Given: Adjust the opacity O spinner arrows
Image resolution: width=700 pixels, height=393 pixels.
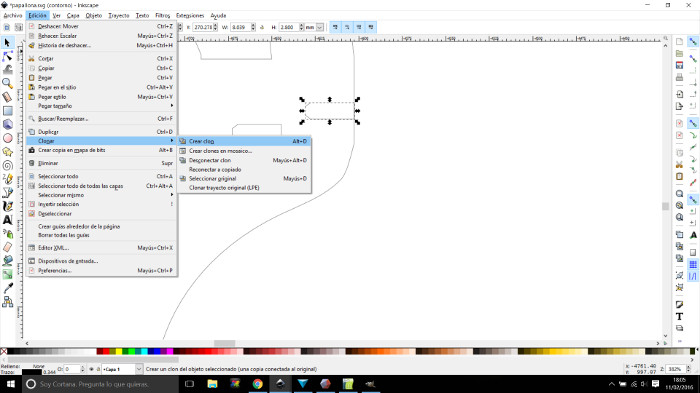Looking at the screenshot, I should pos(83,369).
